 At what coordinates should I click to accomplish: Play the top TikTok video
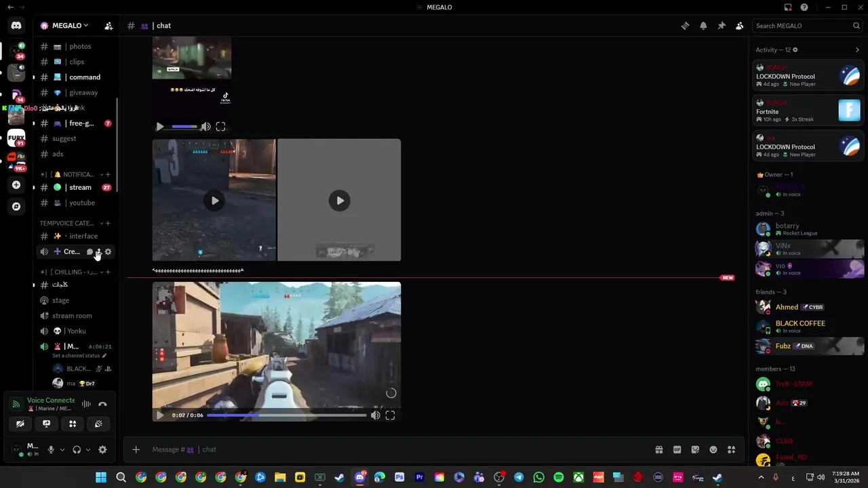point(160,127)
